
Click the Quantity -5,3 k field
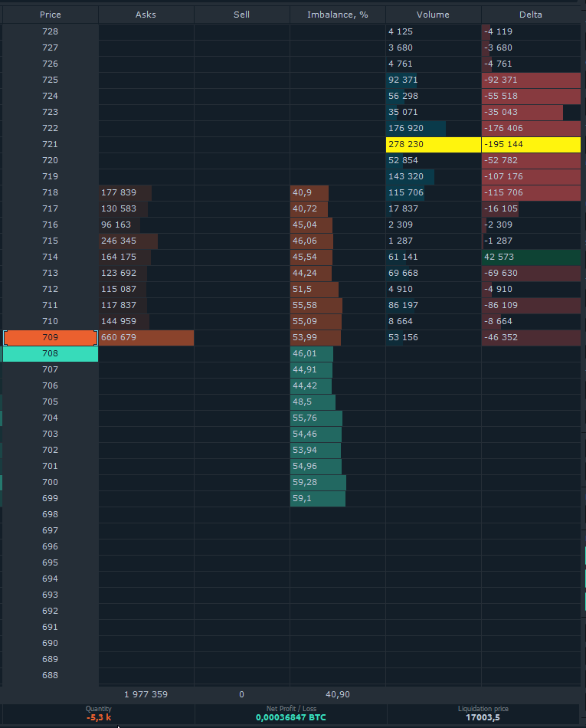tap(98, 713)
